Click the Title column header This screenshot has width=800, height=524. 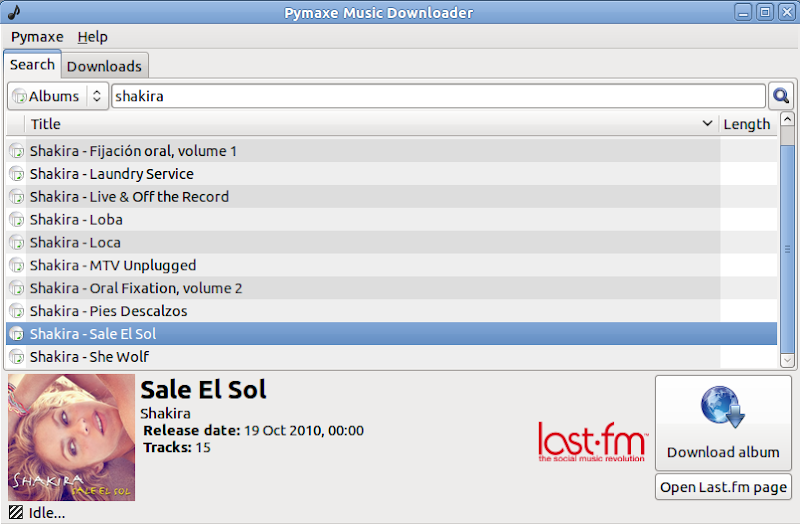click(371, 124)
